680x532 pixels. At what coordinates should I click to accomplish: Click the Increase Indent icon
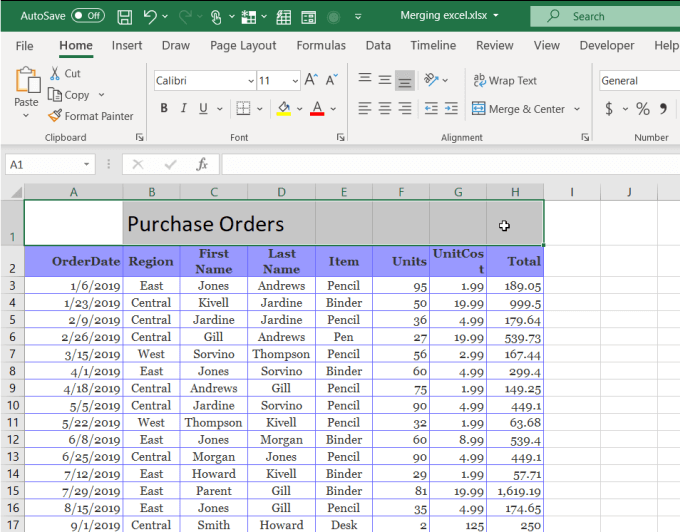(453, 109)
